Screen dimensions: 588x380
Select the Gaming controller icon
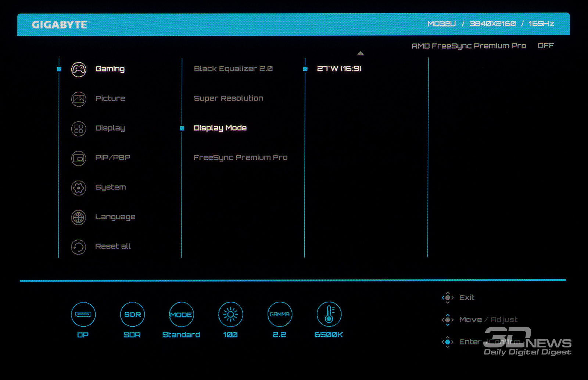pyautogui.click(x=79, y=69)
